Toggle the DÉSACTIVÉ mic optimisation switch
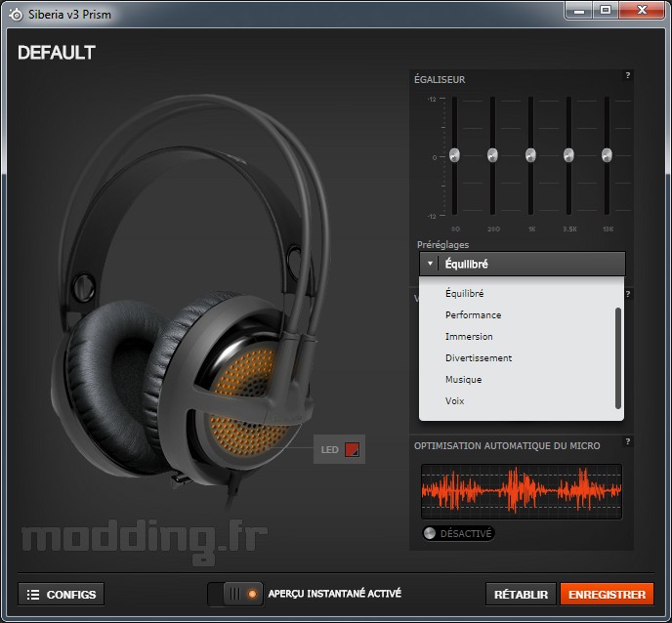This screenshot has width=672, height=623. point(458,533)
